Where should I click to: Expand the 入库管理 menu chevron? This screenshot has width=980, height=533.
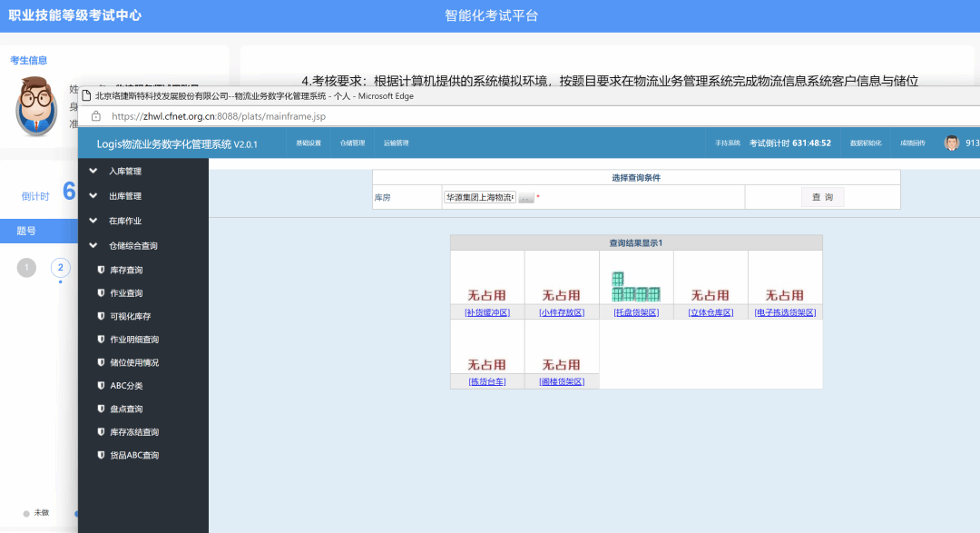93,171
